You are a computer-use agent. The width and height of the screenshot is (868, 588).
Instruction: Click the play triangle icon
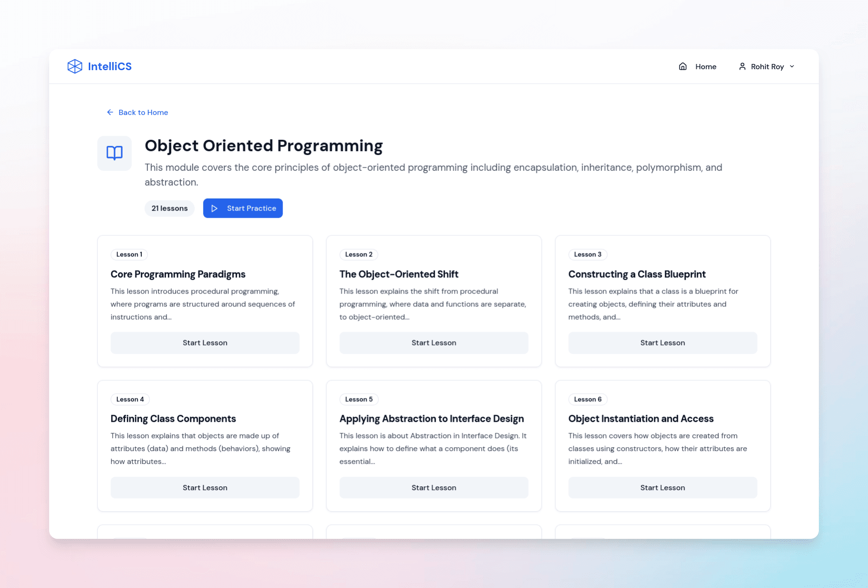(x=215, y=209)
